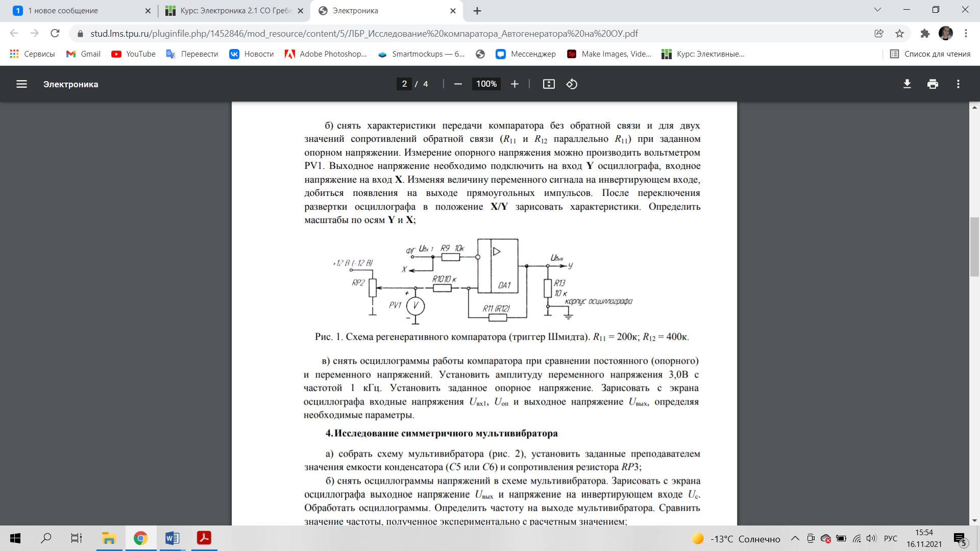Switch input language РУС
980x551 pixels.
[x=891, y=538]
